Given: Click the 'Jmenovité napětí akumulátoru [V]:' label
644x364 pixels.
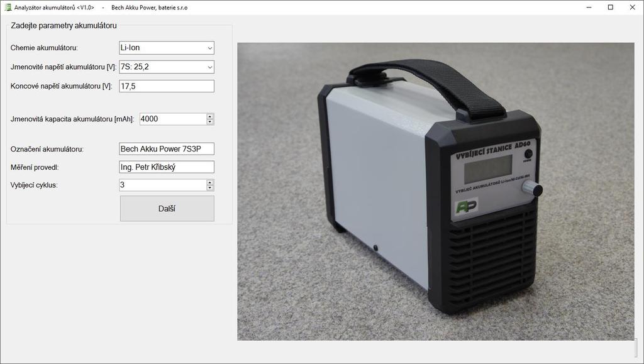Looking at the screenshot, I should [x=64, y=67].
